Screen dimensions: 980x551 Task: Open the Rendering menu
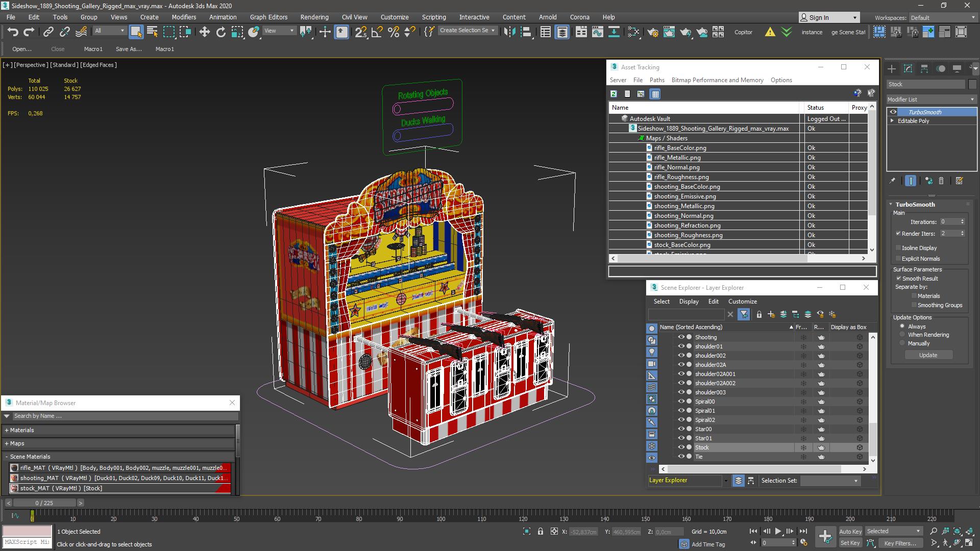pos(314,17)
